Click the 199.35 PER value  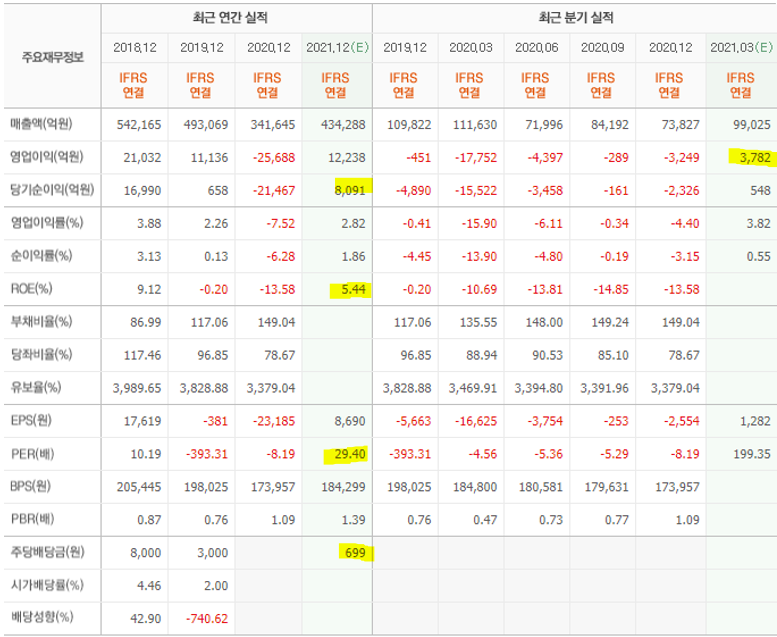click(x=752, y=454)
